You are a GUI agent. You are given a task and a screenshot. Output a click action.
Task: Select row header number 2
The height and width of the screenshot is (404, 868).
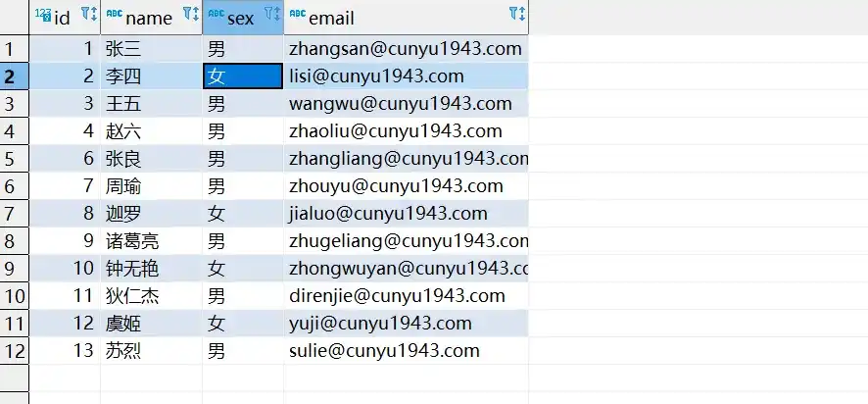tap(15, 76)
